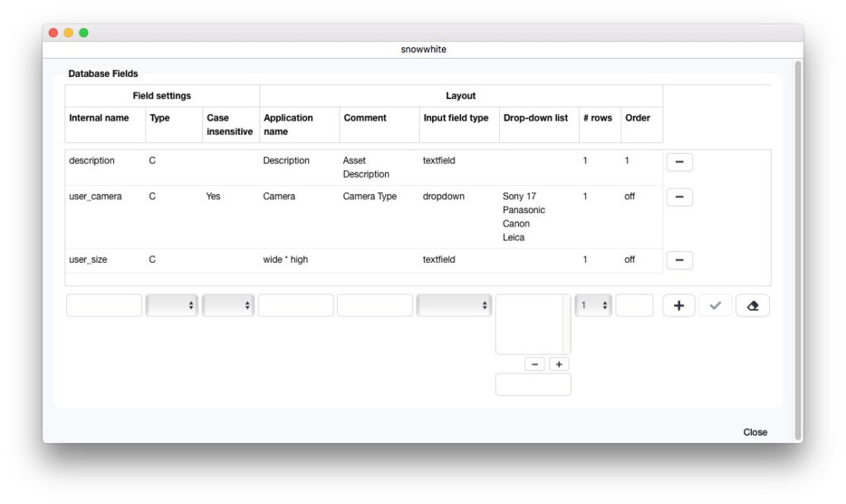Remove the description field row
Viewport: 846px width, 504px height.
click(x=679, y=162)
